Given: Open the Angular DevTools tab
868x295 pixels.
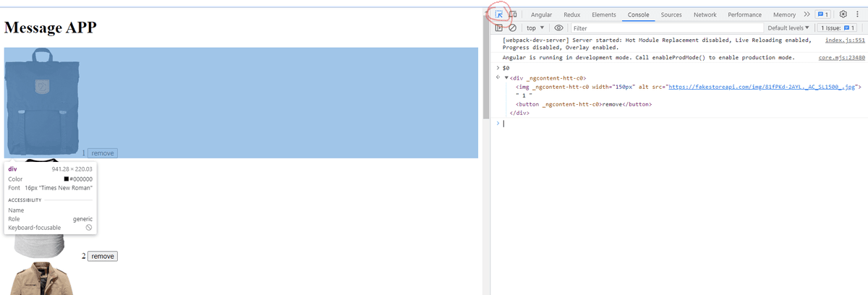Looking at the screenshot, I should (x=542, y=14).
